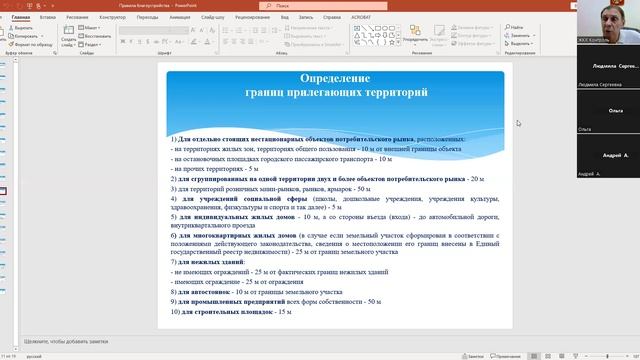Decrease font size icon
This screenshot has width=640, height=360.
tap(202, 30)
